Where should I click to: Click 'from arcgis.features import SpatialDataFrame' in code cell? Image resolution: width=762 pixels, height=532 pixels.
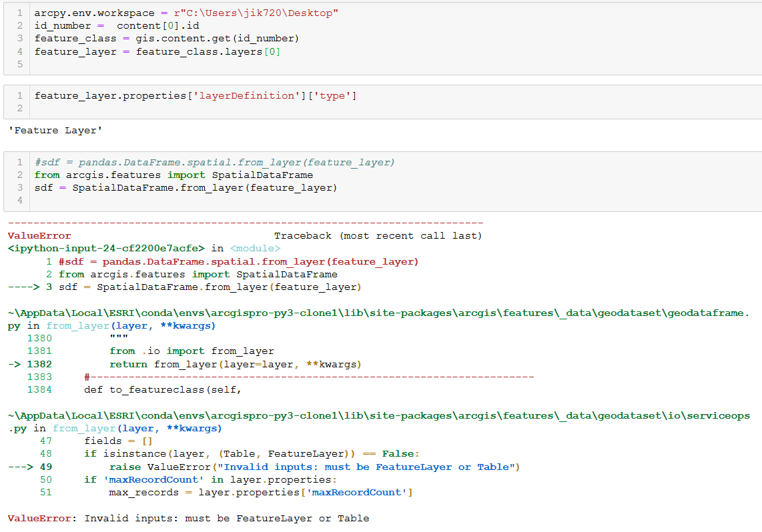click(x=173, y=175)
